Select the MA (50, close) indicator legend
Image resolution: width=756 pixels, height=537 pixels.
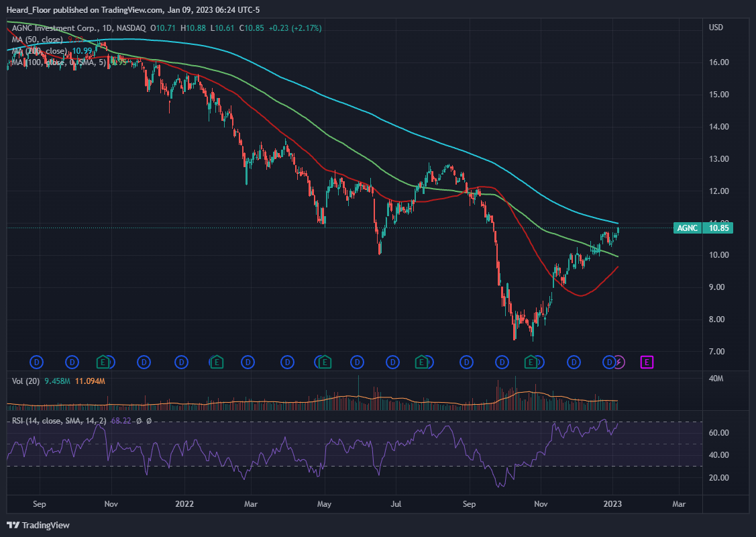(x=38, y=40)
